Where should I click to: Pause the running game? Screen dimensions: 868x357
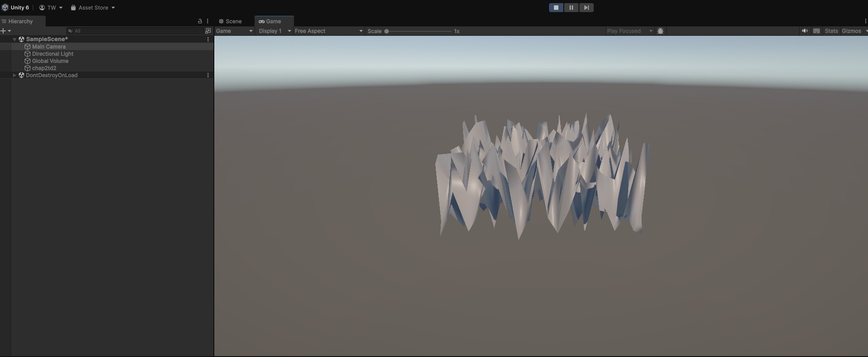pyautogui.click(x=571, y=8)
